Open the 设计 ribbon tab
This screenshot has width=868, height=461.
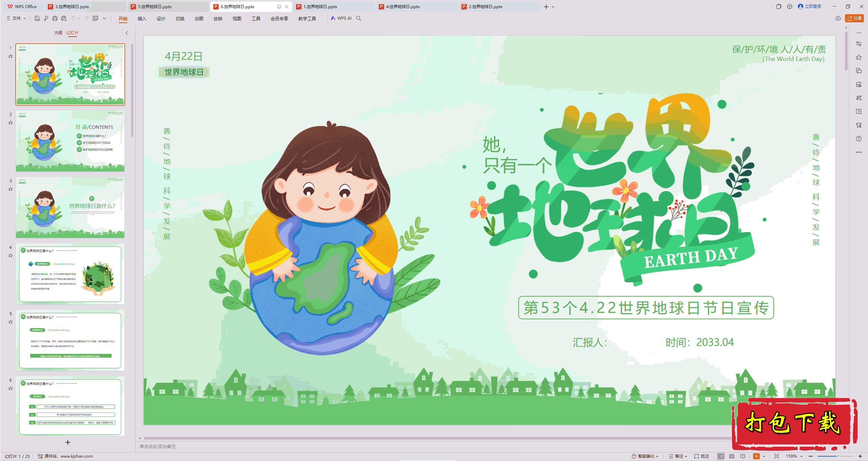161,19
